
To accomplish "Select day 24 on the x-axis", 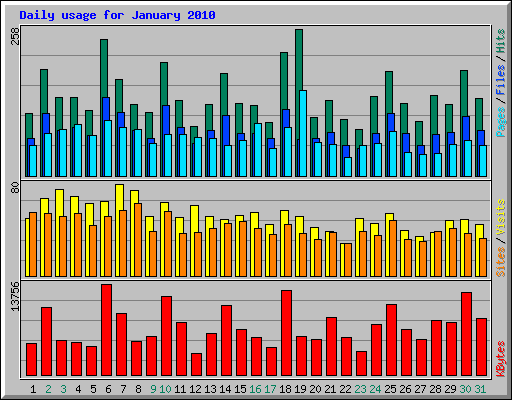I will (375, 389).
